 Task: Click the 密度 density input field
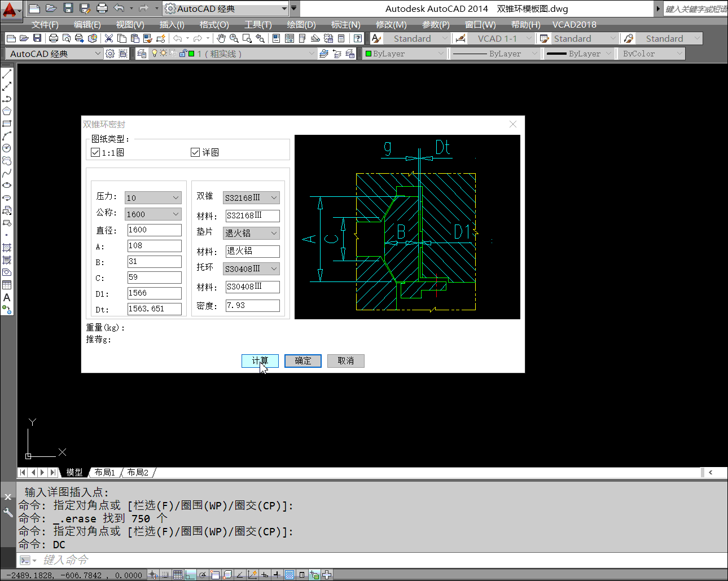252,306
